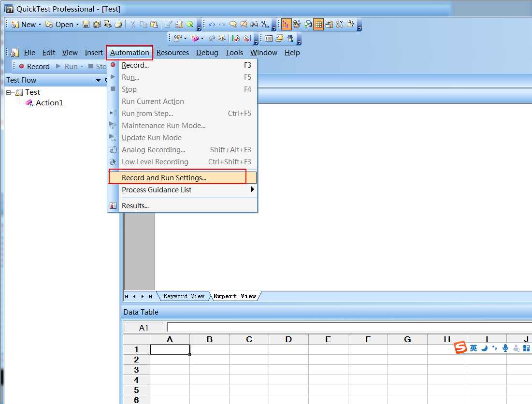Image resolution: width=532 pixels, height=404 pixels.
Task: Click the Comment block speech-bubble icon
Action: click(233, 25)
